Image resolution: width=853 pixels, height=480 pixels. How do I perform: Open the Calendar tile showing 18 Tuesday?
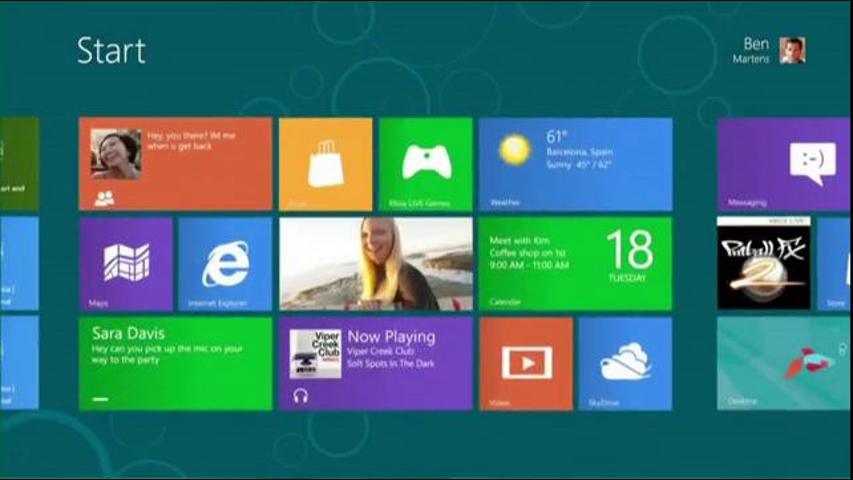click(x=576, y=264)
